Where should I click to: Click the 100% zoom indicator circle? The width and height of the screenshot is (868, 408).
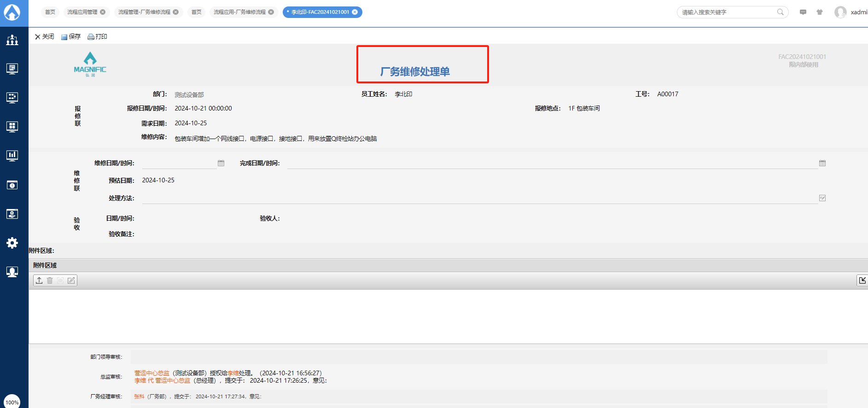tap(12, 402)
